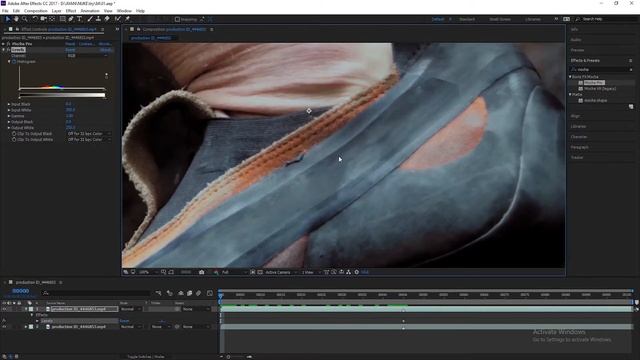Expand the Gamma property
Image resolution: width=640 pixels, height=360 pixels.
pyautogui.click(x=9, y=116)
